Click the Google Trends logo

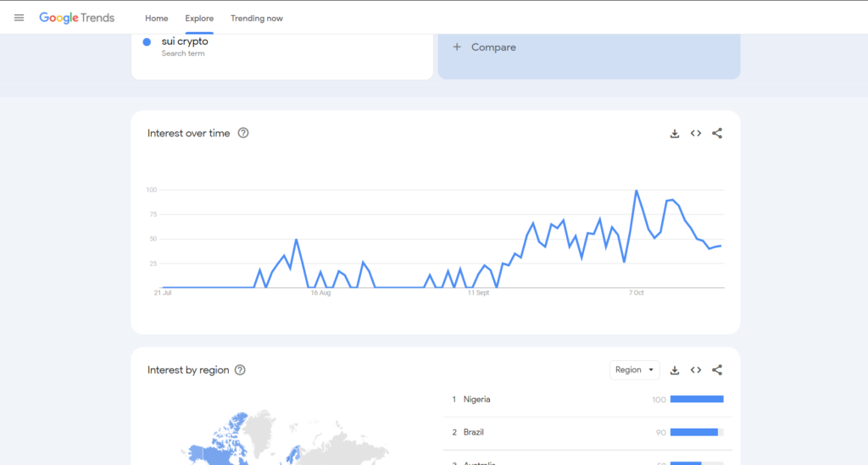tap(76, 18)
